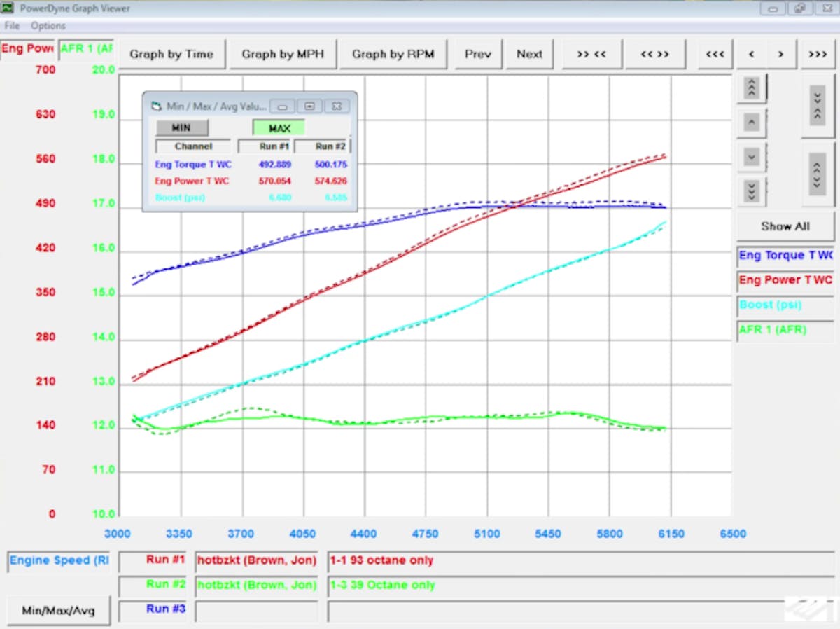
Task: Click the Graph by MPH button
Action: point(283,54)
